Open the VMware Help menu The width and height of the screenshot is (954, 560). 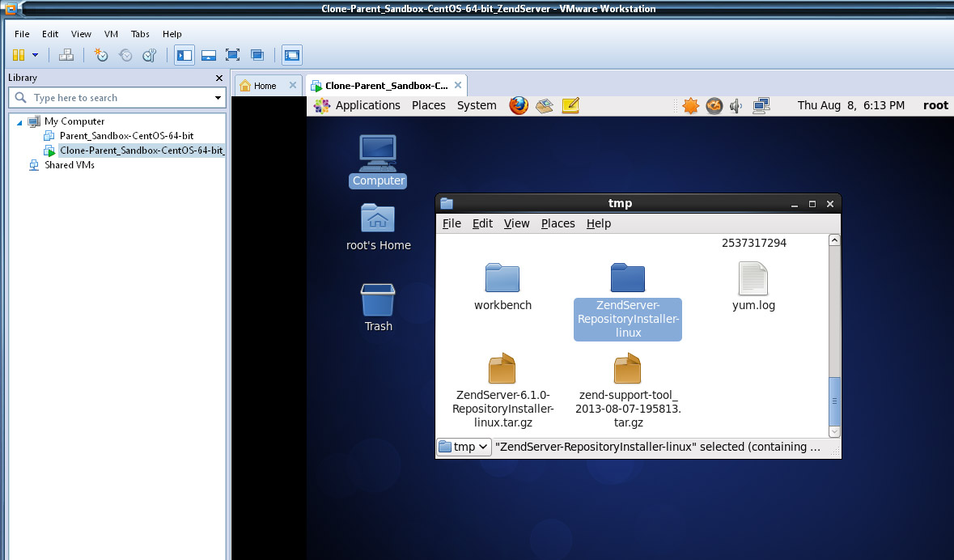[x=172, y=34]
